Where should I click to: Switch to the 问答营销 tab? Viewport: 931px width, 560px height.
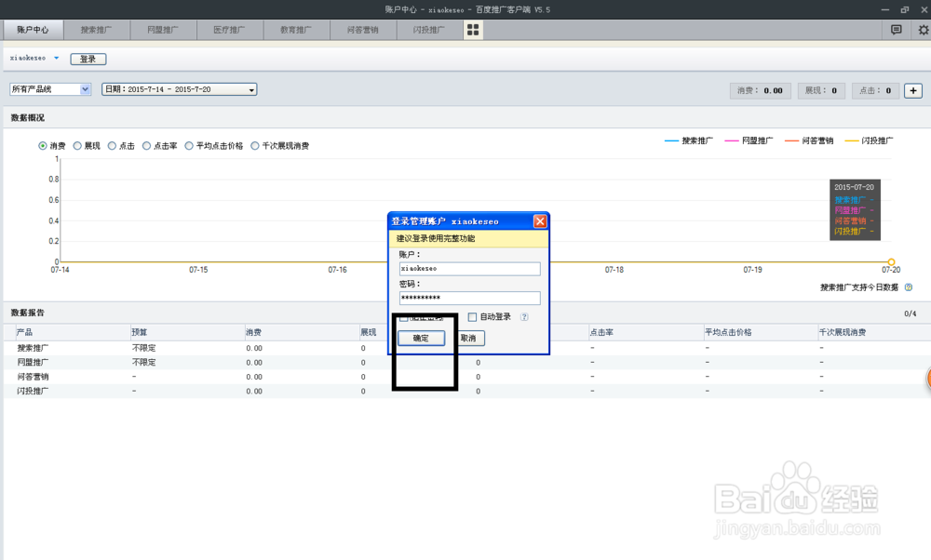362,30
